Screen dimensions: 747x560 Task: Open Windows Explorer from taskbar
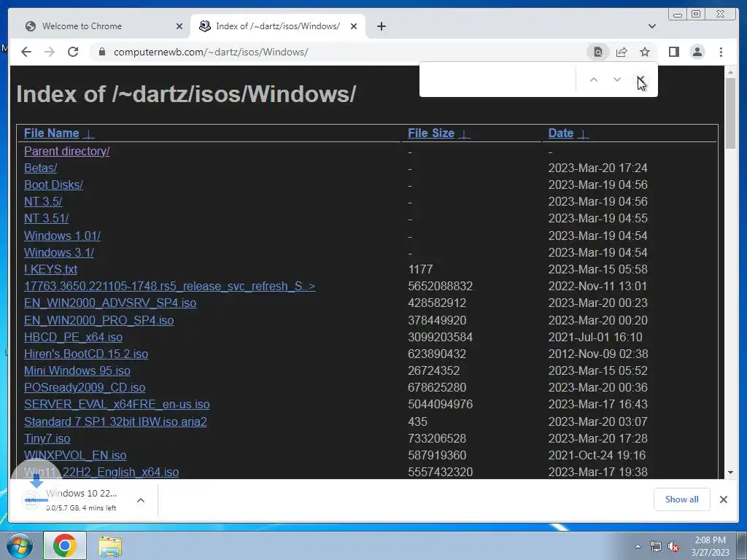coord(110,545)
